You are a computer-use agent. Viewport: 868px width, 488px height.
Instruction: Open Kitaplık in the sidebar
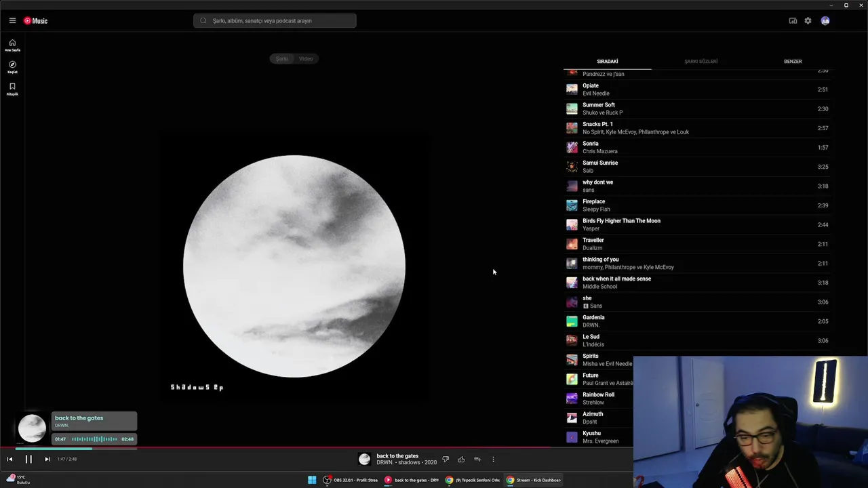[x=12, y=89]
